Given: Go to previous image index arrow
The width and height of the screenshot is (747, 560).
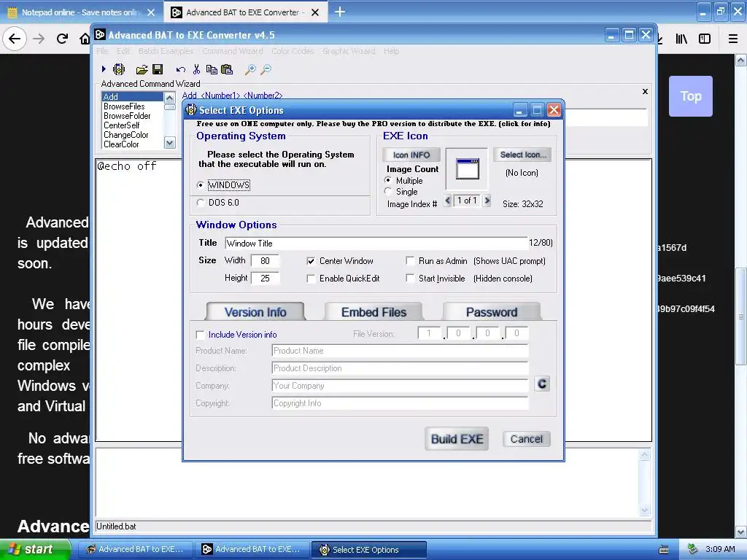Looking at the screenshot, I should [447, 201].
